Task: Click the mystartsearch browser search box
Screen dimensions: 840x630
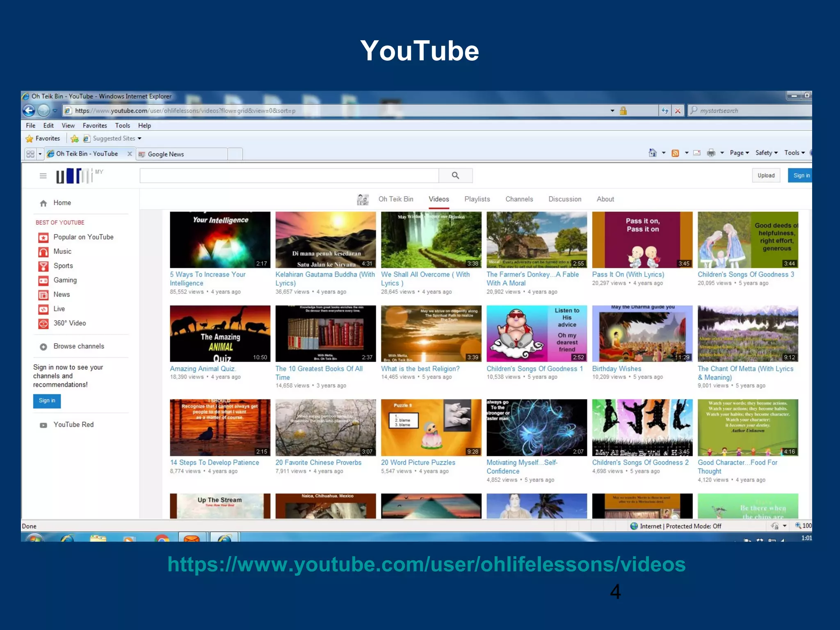Action: 750,111
